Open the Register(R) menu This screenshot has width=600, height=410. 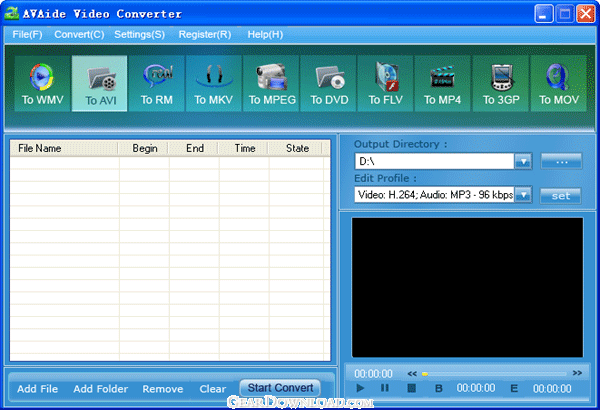coord(205,34)
